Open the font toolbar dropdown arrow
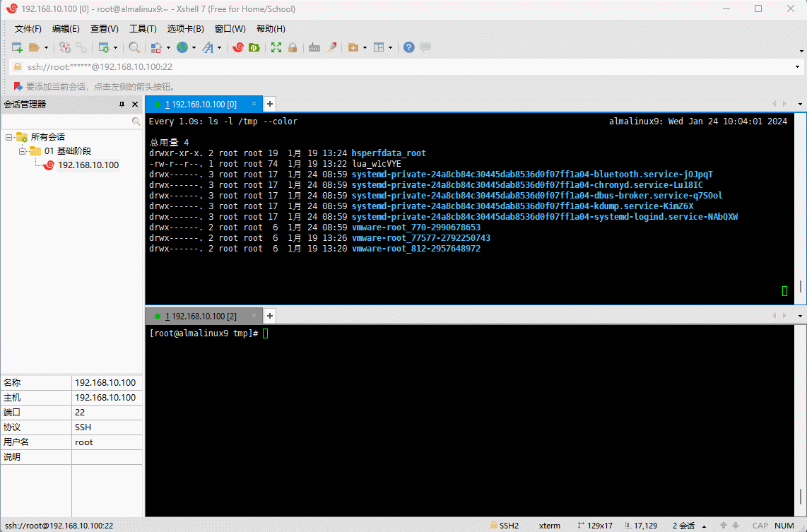807x532 pixels. (219, 48)
